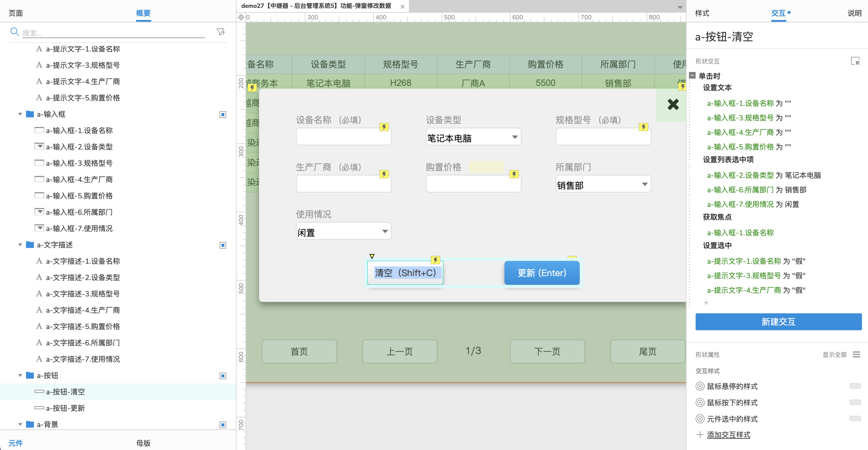Click the folder icon of a-背景 group
Screen dimensions: 868x450
pos(30,424)
